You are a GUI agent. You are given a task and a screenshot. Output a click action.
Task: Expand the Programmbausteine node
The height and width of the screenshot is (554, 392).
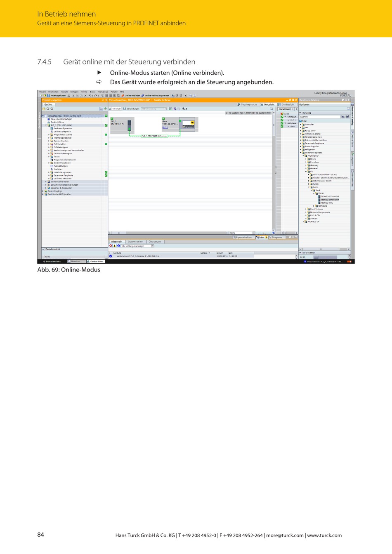coord(49,135)
